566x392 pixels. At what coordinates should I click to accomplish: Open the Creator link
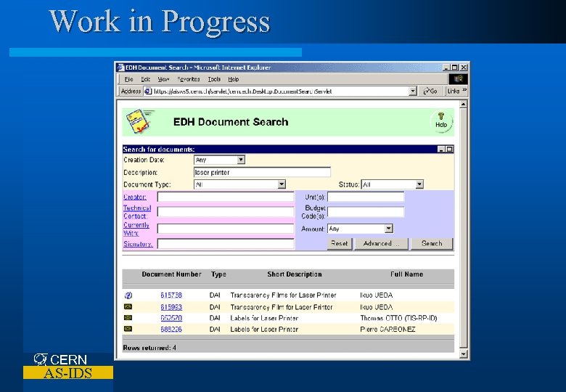135,197
